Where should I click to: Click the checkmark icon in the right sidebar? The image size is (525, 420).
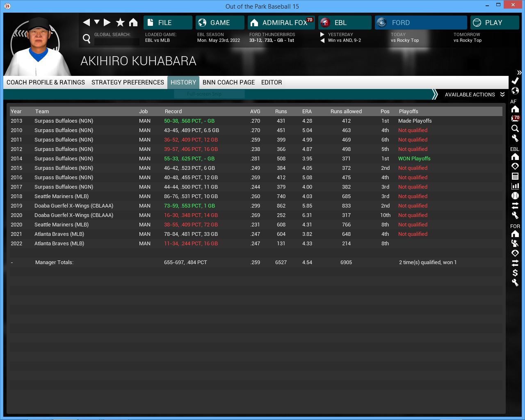coord(515,81)
